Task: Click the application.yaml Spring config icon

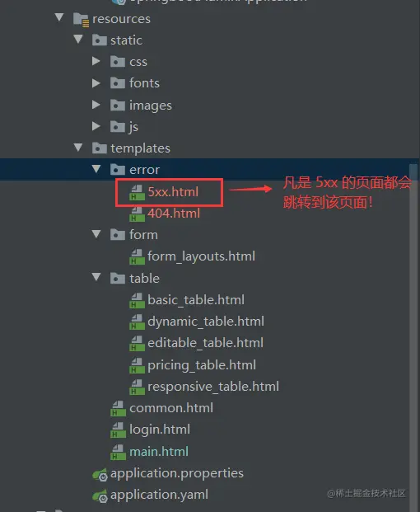Action: pyautogui.click(x=100, y=496)
